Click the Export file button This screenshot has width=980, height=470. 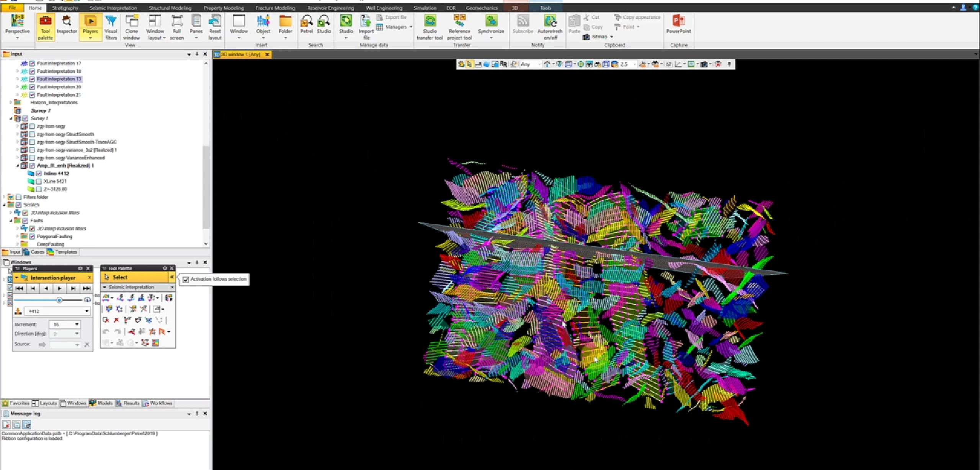tap(392, 17)
